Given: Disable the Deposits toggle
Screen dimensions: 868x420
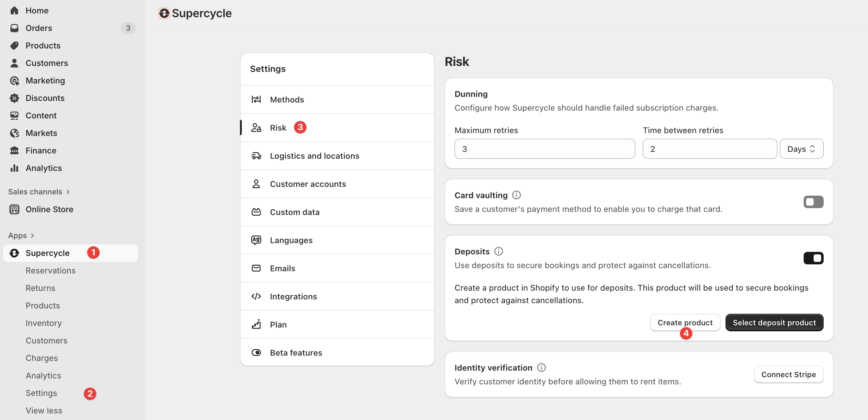Looking at the screenshot, I should tap(813, 258).
